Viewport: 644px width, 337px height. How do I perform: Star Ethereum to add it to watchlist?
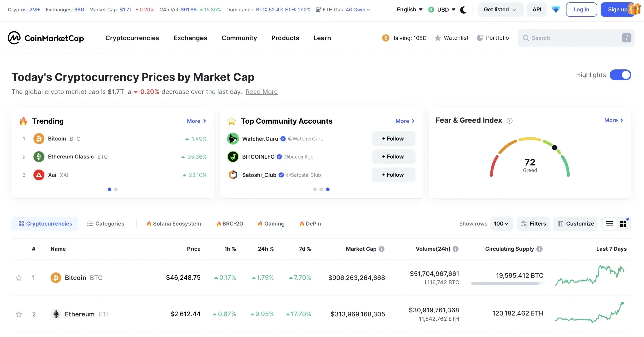coord(18,314)
